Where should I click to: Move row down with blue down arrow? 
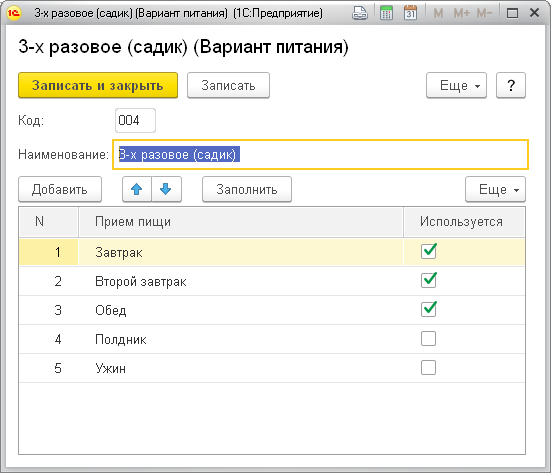tap(166, 189)
